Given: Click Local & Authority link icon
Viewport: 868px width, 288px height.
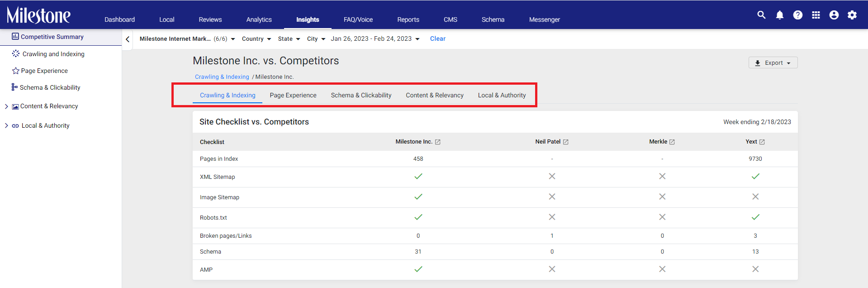Looking at the screenshot, I should tap(15, 126).
